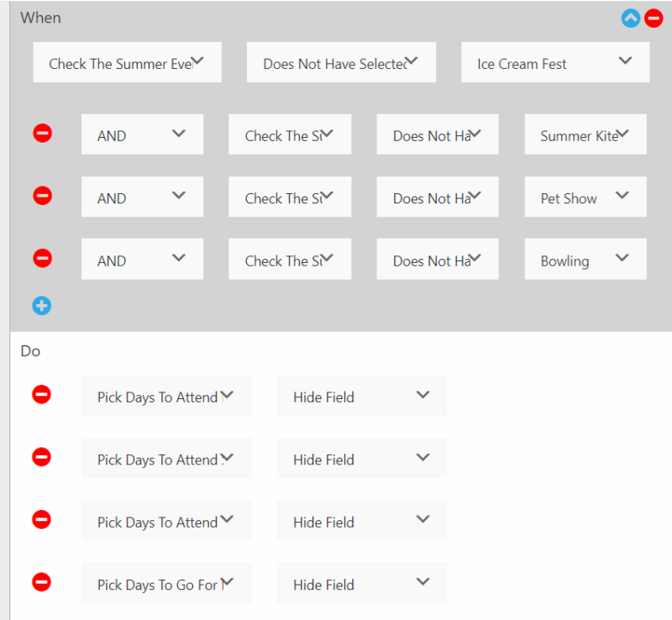672x620 pixels.
Task: Collapse the When rule section
Action: 630,18
